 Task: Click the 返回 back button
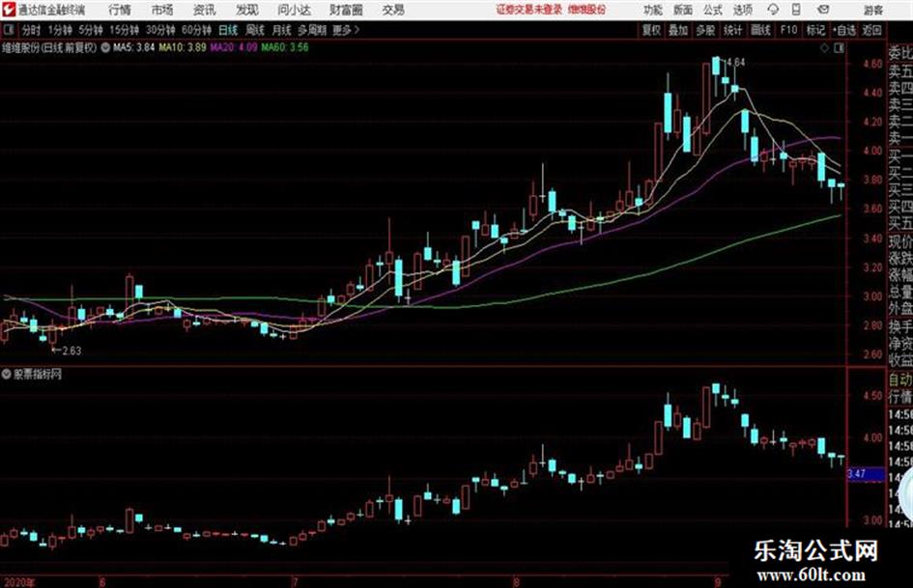pyautogui.click(x=871, y=30)
